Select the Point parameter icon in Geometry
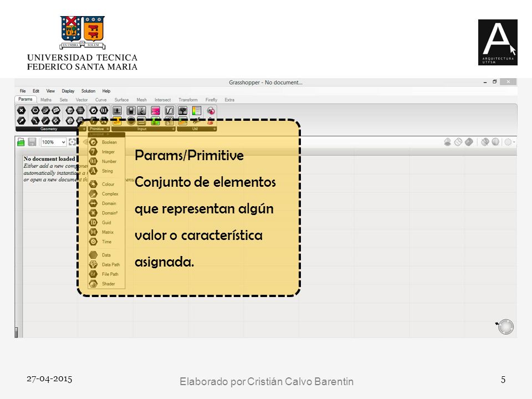Viewport: 532px width, 399px height. click(x=21, y=111)
